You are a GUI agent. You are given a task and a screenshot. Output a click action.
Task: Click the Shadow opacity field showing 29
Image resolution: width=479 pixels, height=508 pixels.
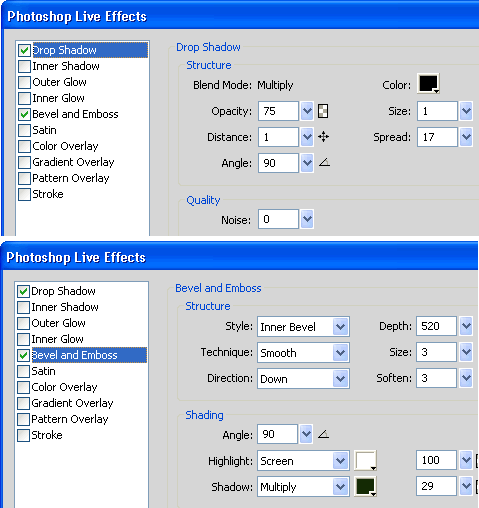click(436, 486)
